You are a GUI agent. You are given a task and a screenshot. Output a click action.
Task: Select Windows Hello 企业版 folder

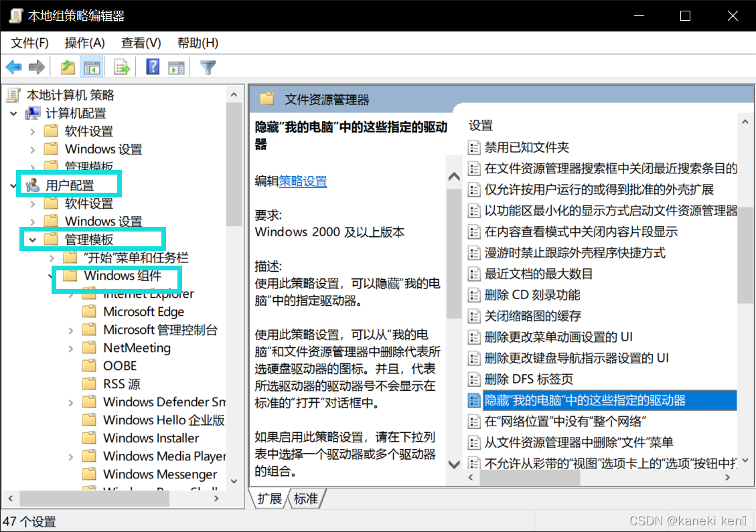(164, 420)
